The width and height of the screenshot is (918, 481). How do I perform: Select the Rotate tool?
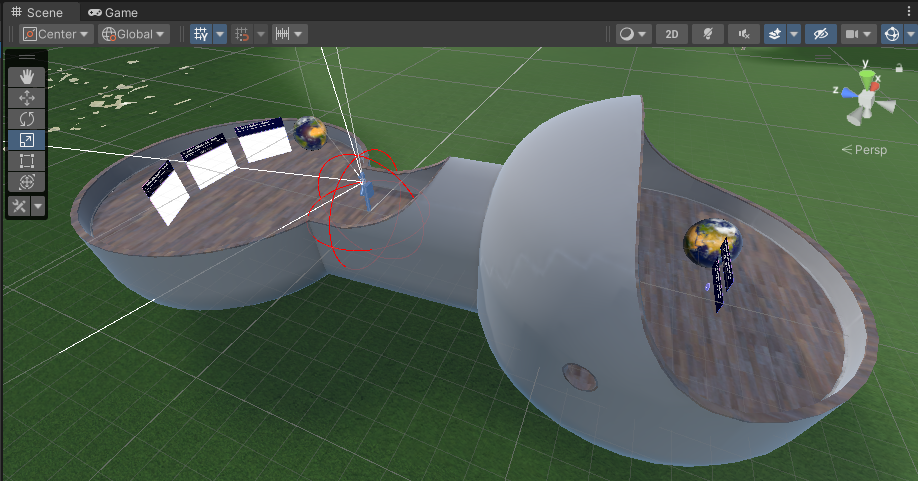[x=26, y=119]
